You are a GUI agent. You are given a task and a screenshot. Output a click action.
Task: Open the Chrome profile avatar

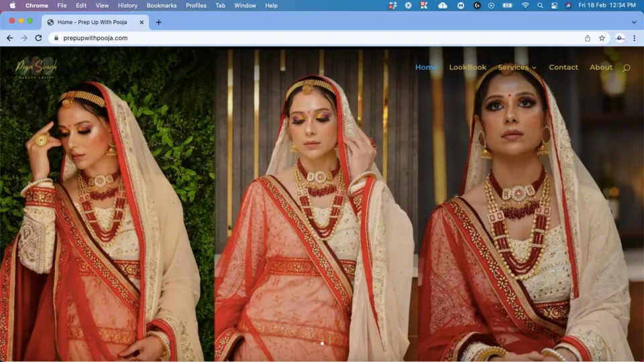[x=620, y=38]
